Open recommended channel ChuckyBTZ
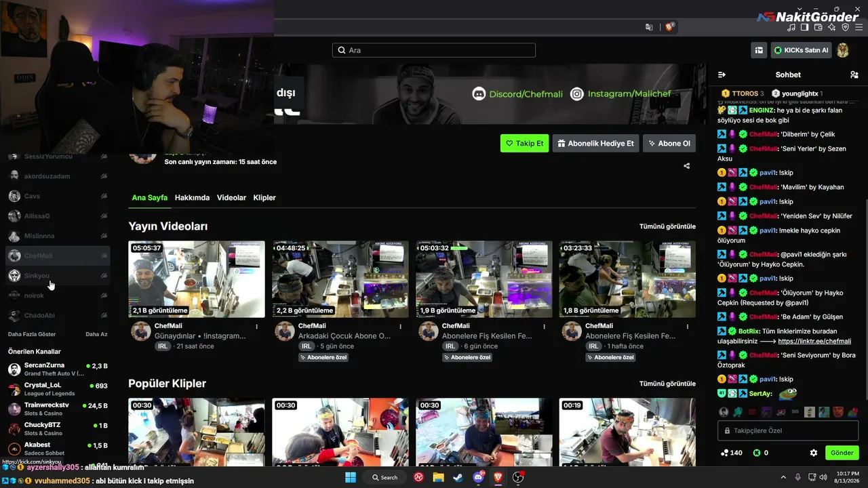Image resolution: width=868 pixels, height=488 pixels. pyautogui.click(x=57, y=428)
